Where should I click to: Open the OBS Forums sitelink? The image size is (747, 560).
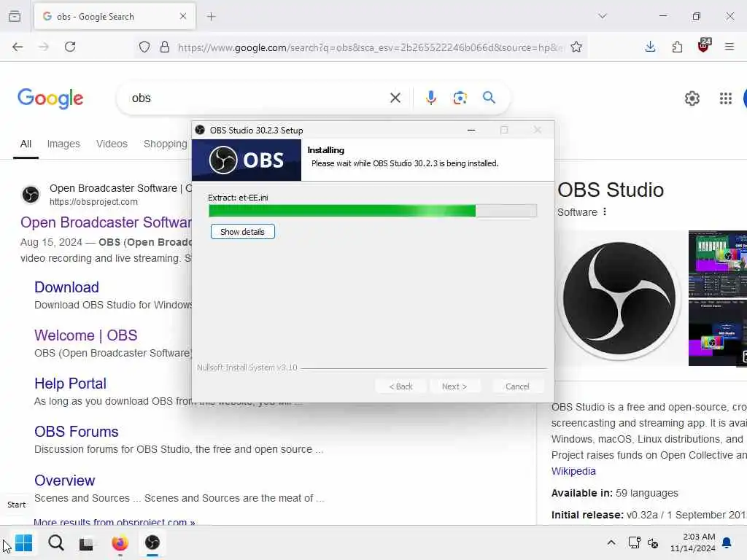pos(76,432)
